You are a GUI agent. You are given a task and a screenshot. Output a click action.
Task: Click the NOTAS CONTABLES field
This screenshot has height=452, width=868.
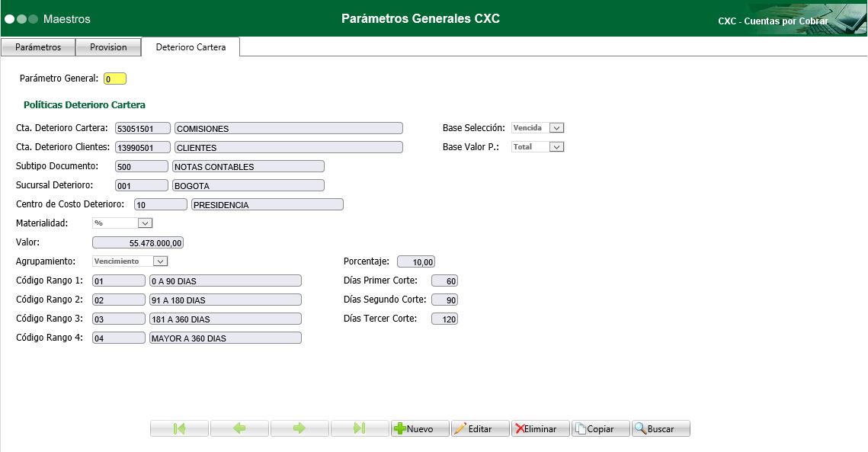tap(248, 166)
